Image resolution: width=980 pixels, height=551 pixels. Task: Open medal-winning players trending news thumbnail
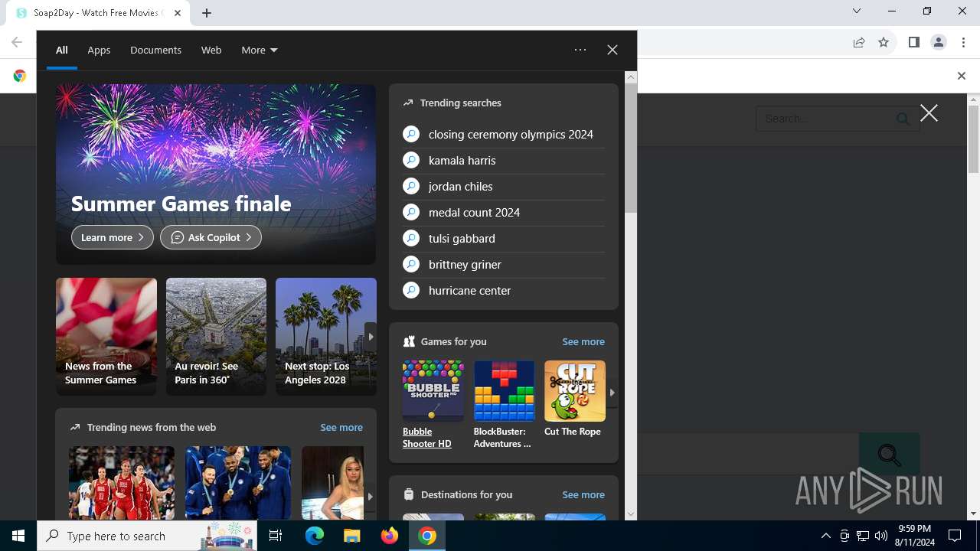click(x=238, y=483)
